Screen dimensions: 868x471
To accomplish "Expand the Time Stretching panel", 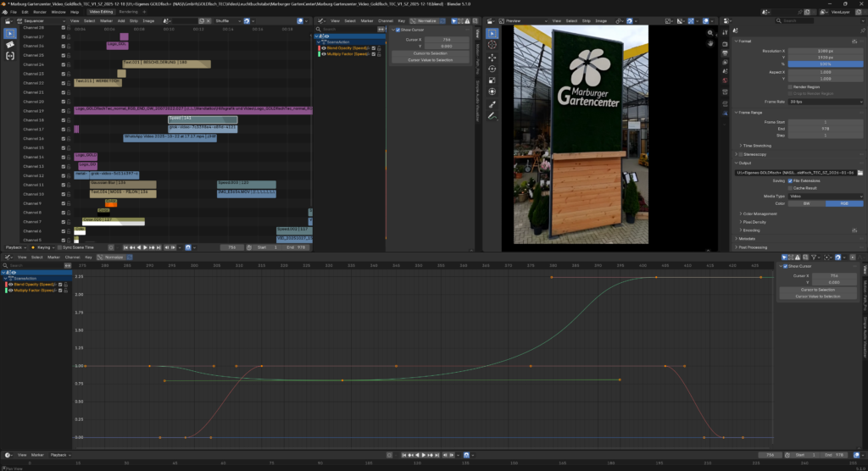I will [756, 146].
